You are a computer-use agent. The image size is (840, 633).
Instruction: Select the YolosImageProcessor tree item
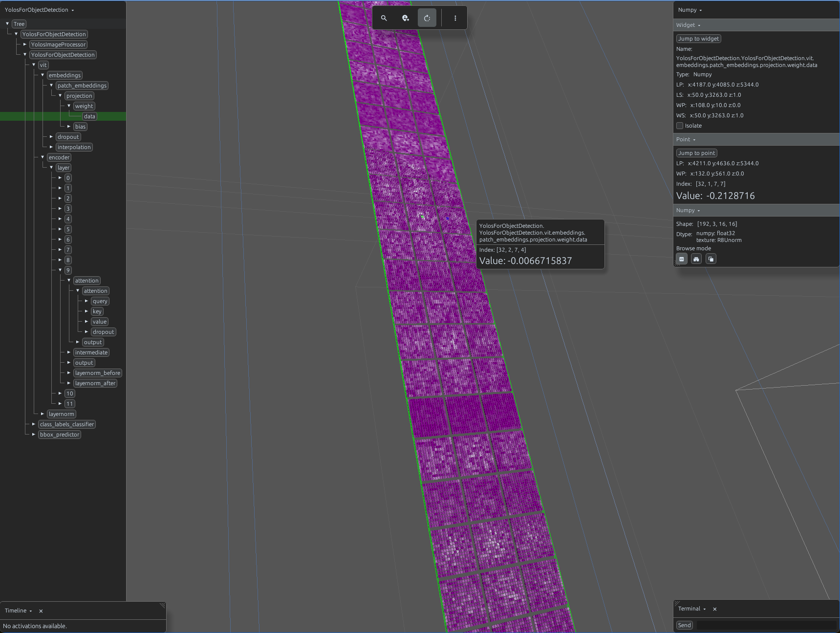coord(59,44)
